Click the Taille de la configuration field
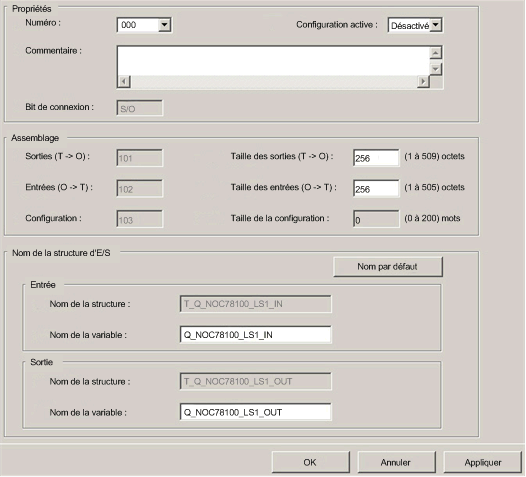The image size is (526, 477). click(x=376, y=220)
